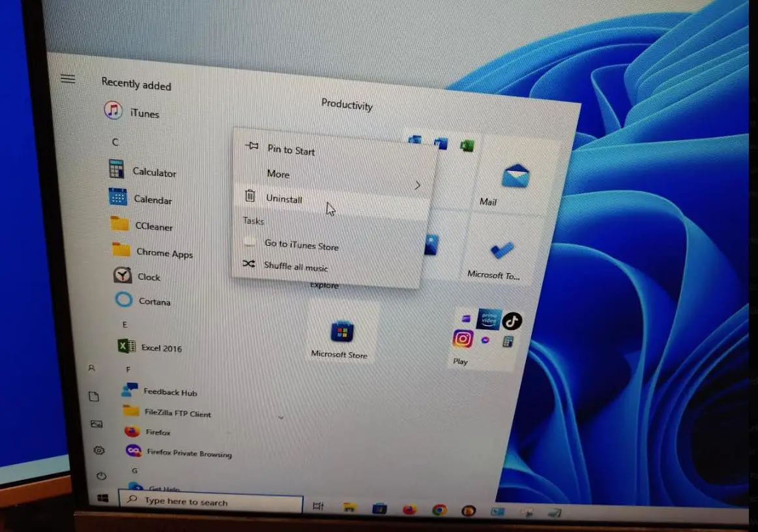Image resolution: width=758 pixels, height=532 pixels.
Task: Select Pin to Start from the menu
Action: click(x=291, y=151)
